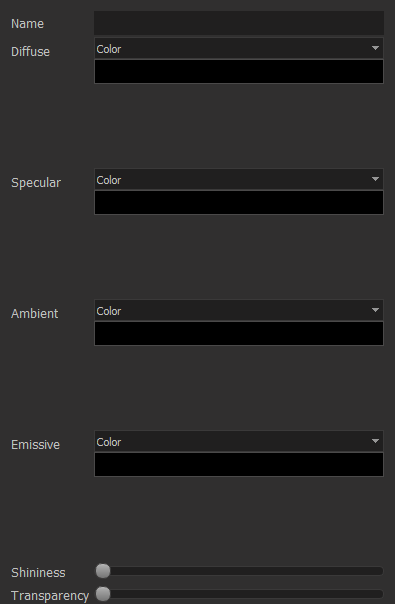Open the Diffuse Color type dropdown

[239, 49]
